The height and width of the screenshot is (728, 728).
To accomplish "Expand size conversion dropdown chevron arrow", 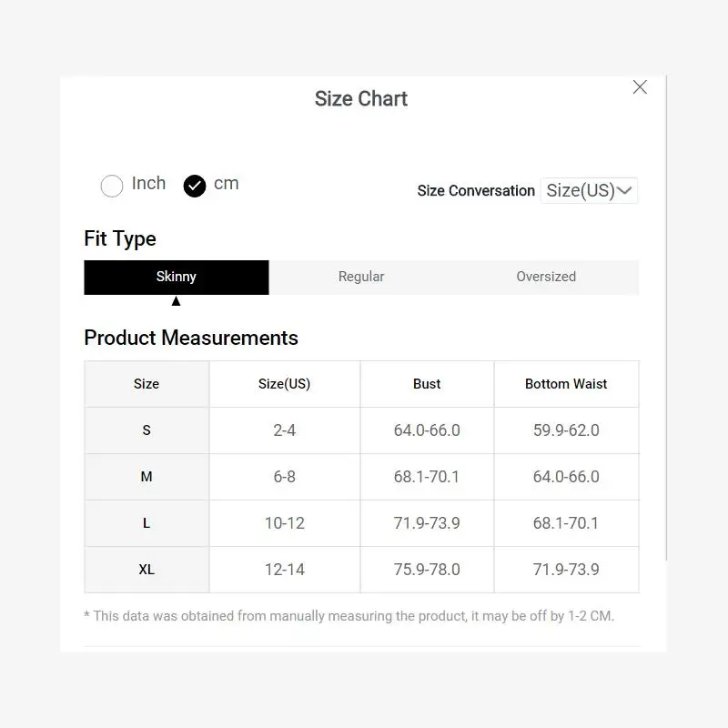I will point(624,190).
